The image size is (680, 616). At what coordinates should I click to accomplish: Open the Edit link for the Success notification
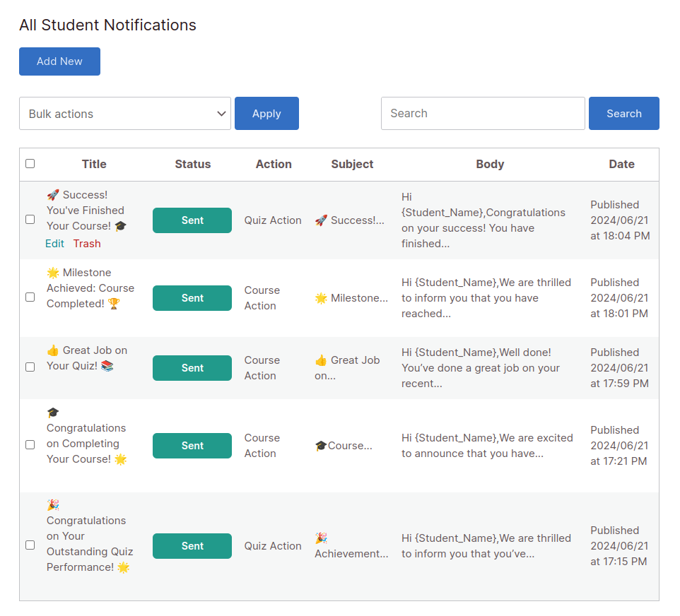click(x=55, y=243)
